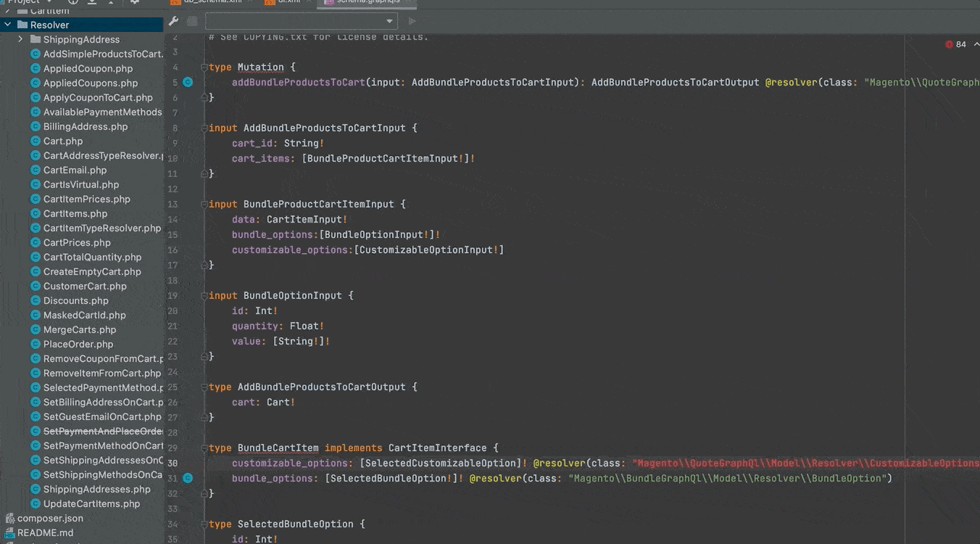Viewport: 980px width, 544px height.
Task: Open the PlaceOrder.php file
Action: [x=78, y=345]
